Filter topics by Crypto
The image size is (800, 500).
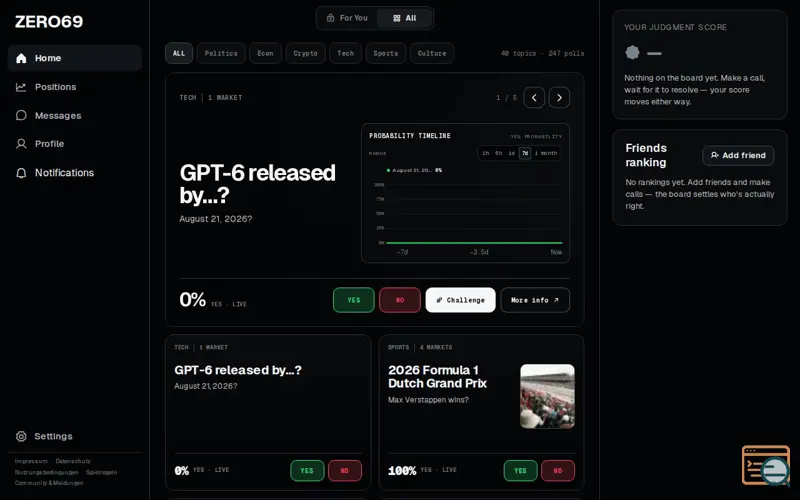(x=305, y=53)
